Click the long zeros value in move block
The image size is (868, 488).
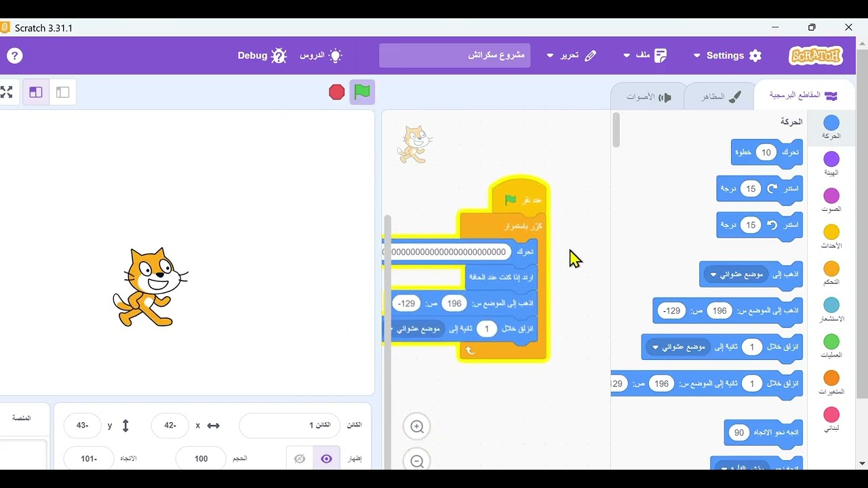pyautogui.click(x=447, y=252)
